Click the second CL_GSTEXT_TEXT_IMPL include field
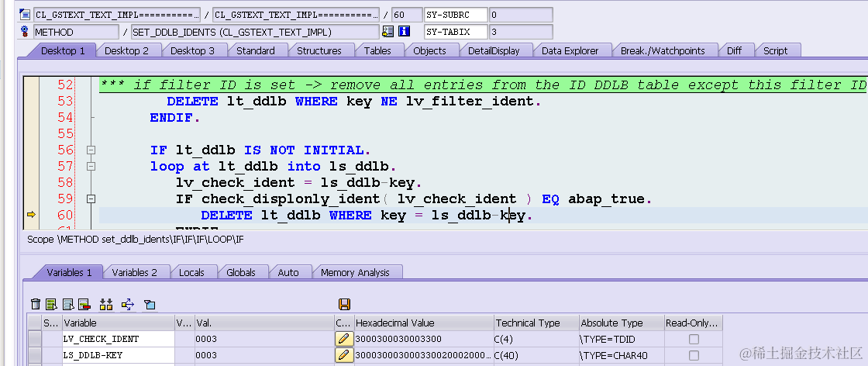The height and width of the screenshot is (366, 868). 296,15
